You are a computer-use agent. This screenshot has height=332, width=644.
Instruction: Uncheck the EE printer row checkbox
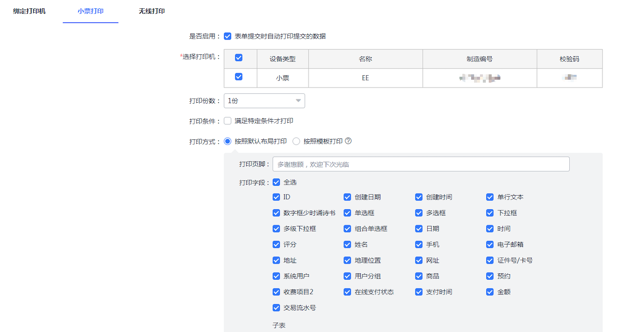coord(239,77)
